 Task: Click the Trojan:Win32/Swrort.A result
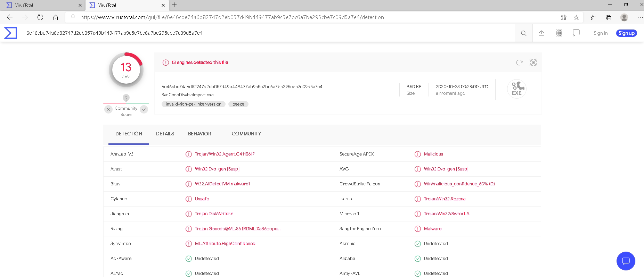[x=447, y=214]
